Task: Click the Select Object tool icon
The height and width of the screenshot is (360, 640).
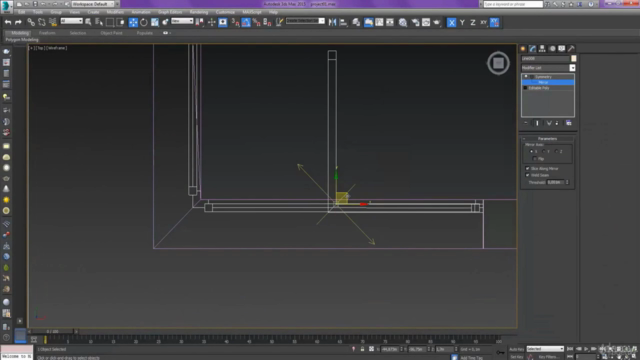Action: [x=88, y=22]
